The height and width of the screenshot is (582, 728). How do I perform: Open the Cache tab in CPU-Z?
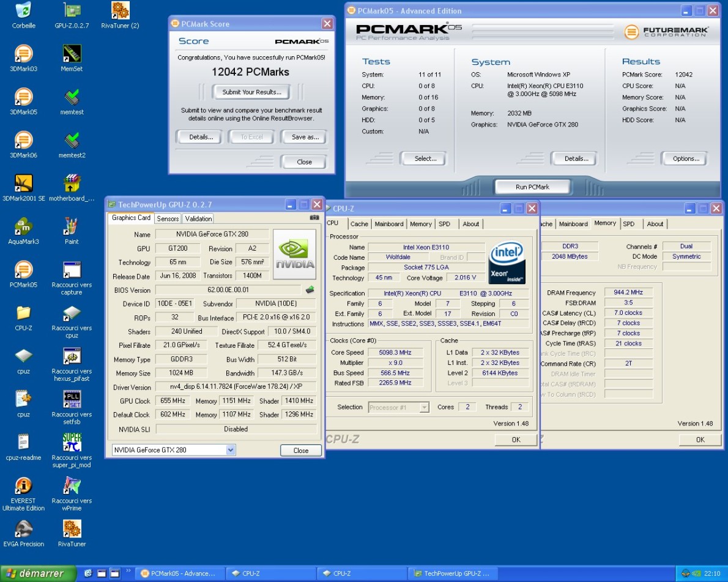coord(359,224)
